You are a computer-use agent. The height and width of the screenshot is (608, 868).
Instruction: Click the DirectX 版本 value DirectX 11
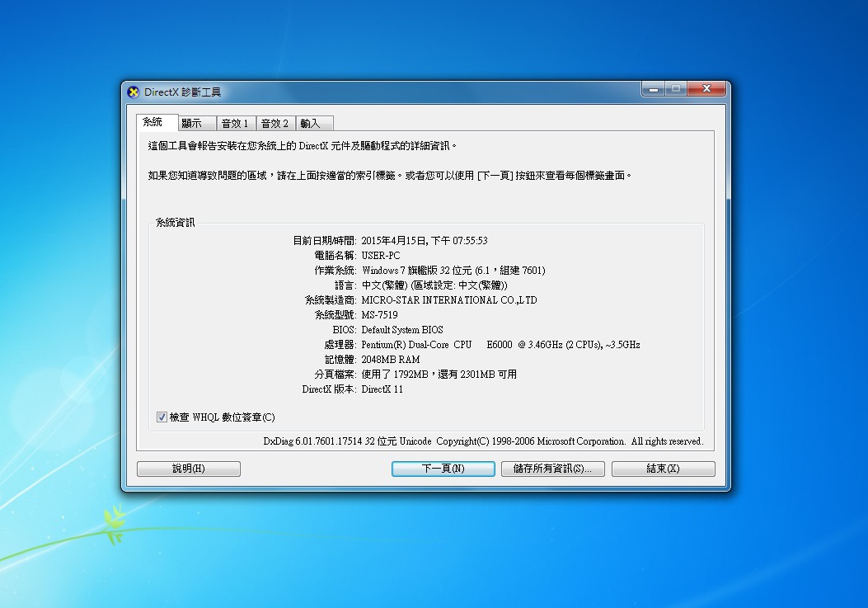click(382, 389)
